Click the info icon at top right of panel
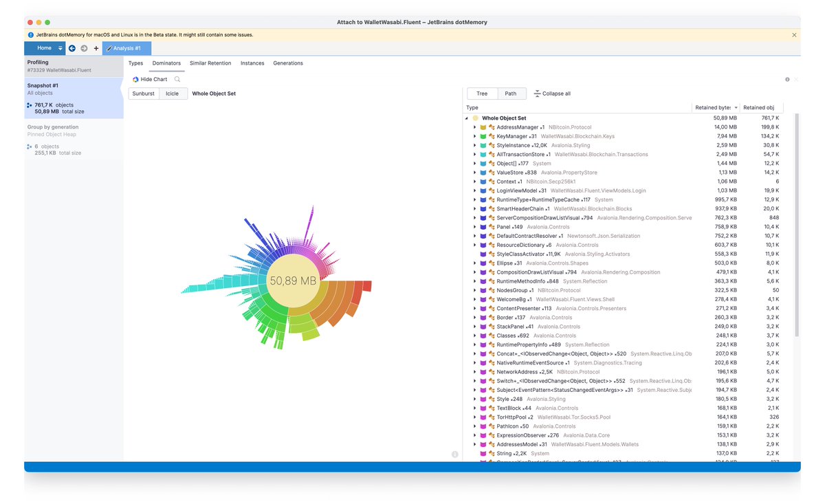Viewport: 825px width, 504px height. point(787,80)
